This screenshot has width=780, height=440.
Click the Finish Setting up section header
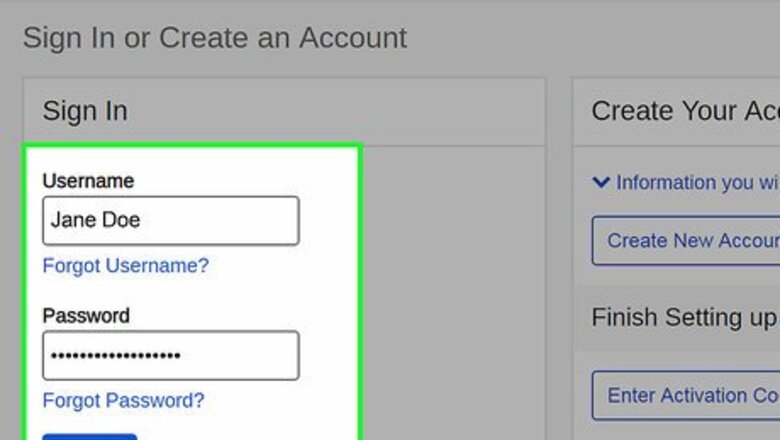685,318
